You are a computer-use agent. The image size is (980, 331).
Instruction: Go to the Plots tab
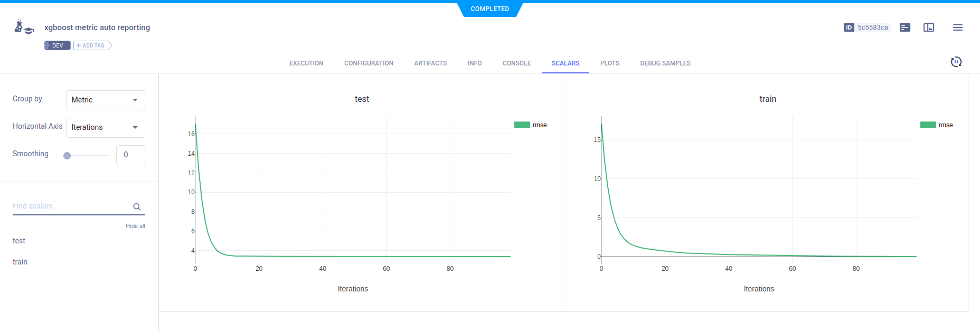point(609,63)
